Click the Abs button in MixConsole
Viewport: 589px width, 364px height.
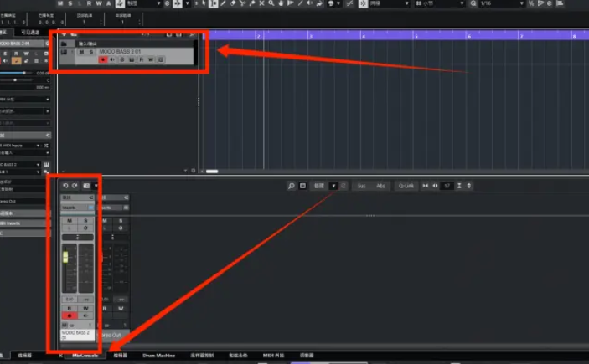pyautogui.click(x=380, y=186)
